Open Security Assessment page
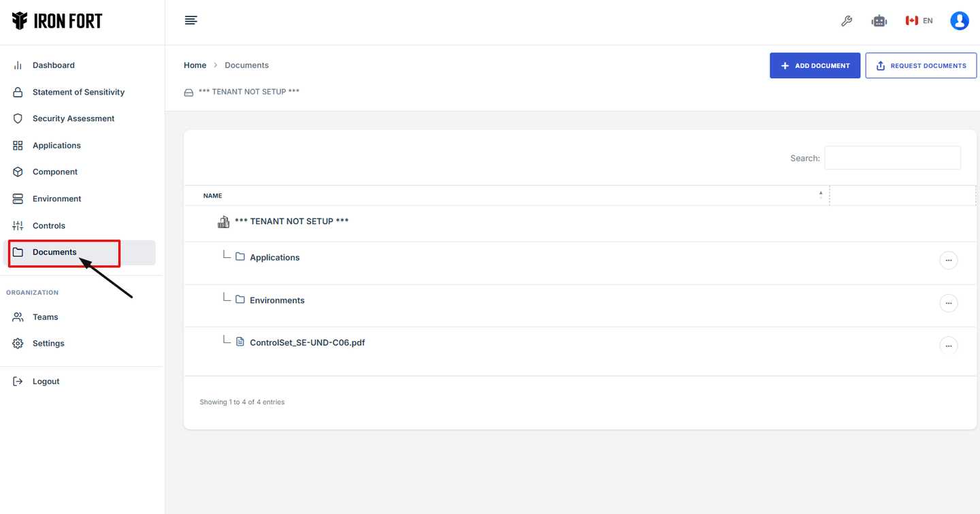Viewport: 980px width, 514px height. (73, 118)
